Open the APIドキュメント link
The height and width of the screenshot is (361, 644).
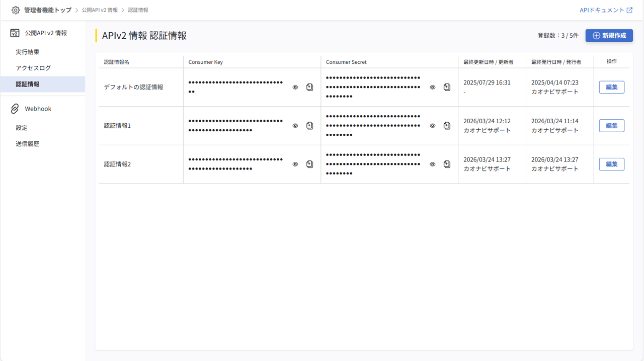click(606, 10)
